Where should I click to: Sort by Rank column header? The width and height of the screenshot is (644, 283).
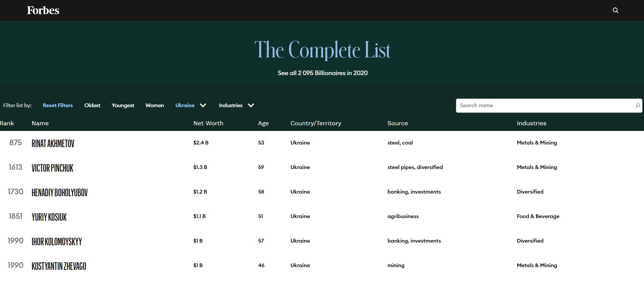[7, 123]
